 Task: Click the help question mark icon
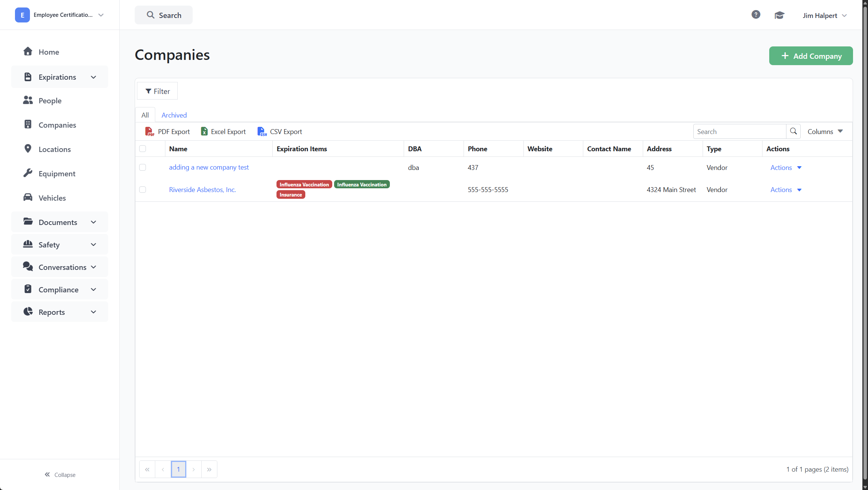(x=755, y=15)
